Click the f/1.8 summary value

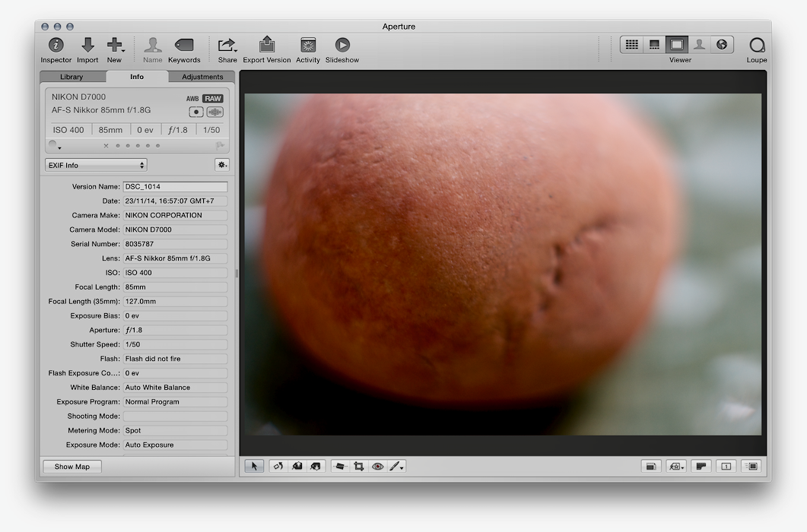pyautogui.click(x=178, y=130)
